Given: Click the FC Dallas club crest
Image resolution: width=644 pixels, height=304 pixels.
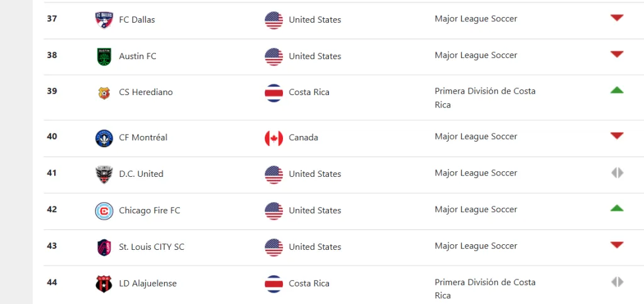Looking at the screenshot, I should click(104, 20).
